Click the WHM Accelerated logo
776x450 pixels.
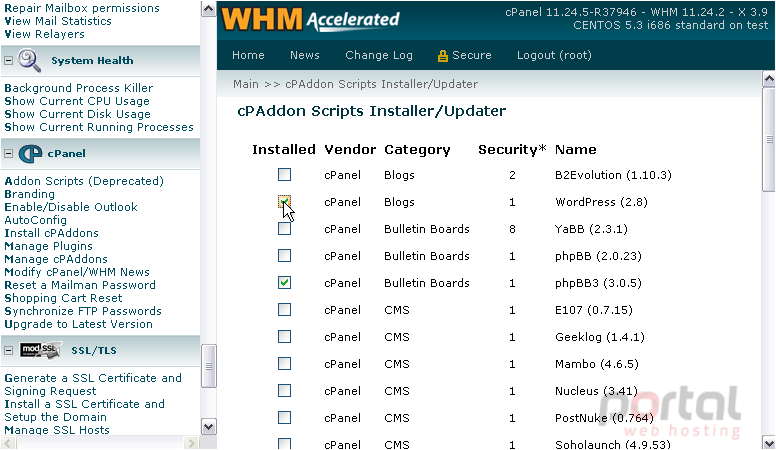pyautogui.click(x=310, y=20)
